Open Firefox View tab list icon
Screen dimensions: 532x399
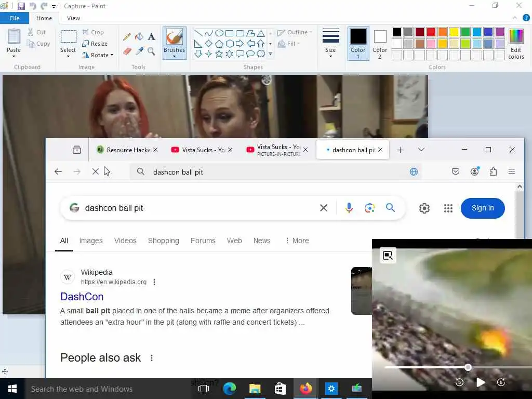(x=77, y=150)
